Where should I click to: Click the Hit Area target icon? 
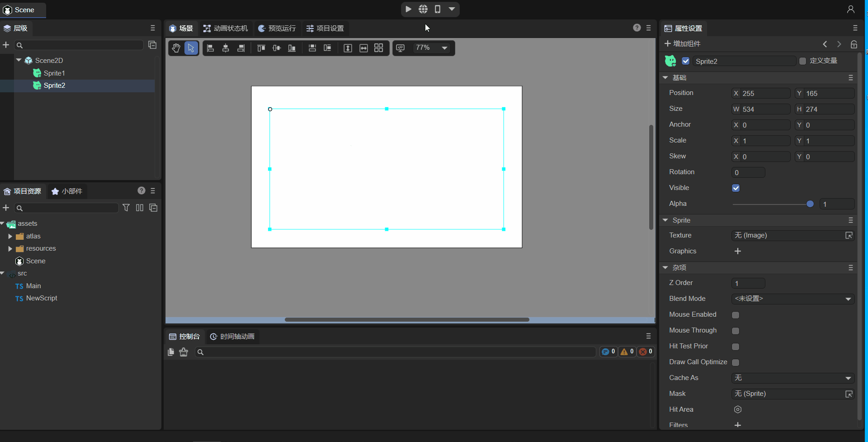coord(737,409)
